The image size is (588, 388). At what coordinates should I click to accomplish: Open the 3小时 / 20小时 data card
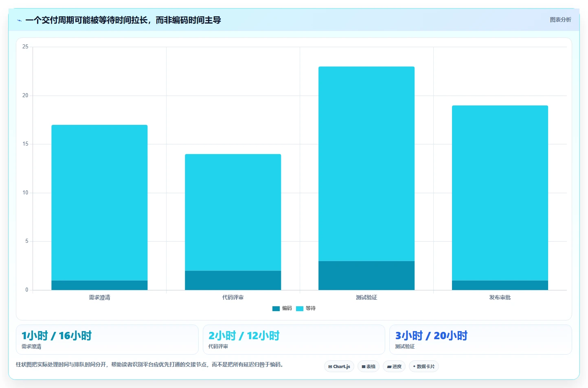point(480,340)
